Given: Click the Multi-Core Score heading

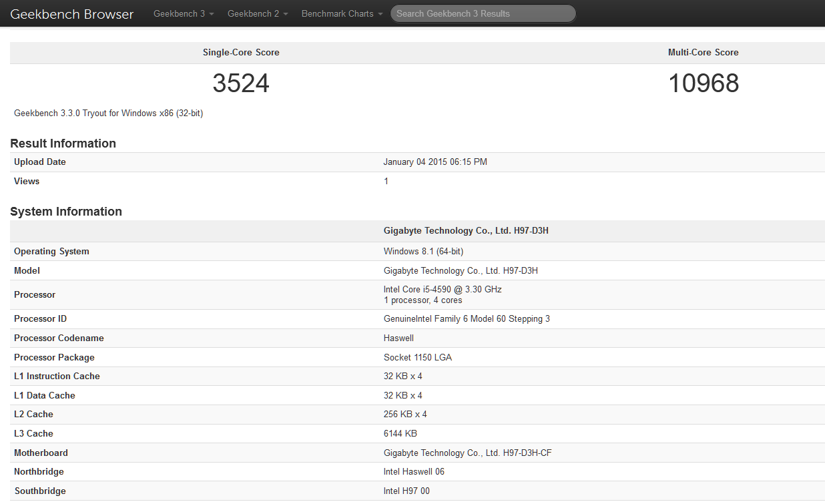Looking at the screenshot, I should pyautogui.click(x=704, y=52).
